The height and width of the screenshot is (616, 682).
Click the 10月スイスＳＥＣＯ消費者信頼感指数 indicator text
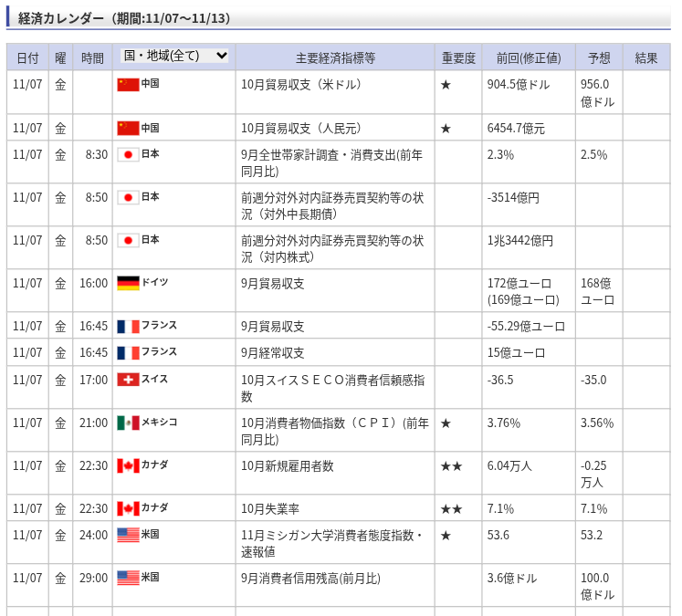pyautogui.click(x=331, y=388)
